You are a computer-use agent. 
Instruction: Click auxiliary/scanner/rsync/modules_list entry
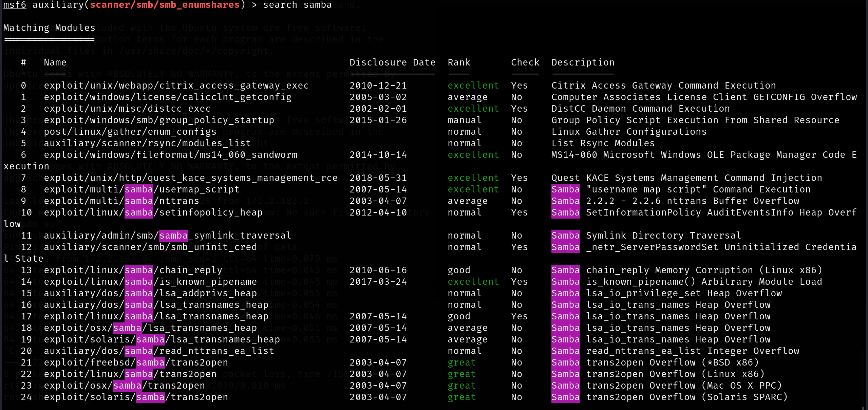(x=147, y=143)
